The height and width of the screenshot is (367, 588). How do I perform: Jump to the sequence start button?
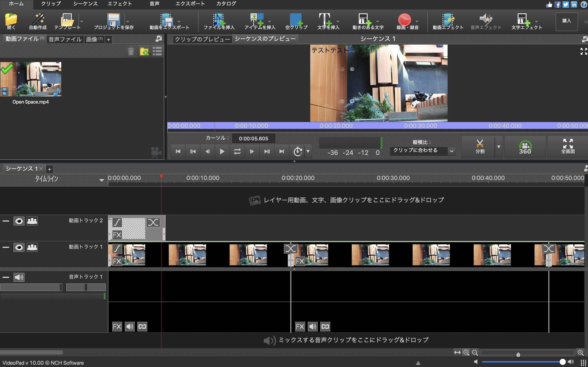pos(178,151)
